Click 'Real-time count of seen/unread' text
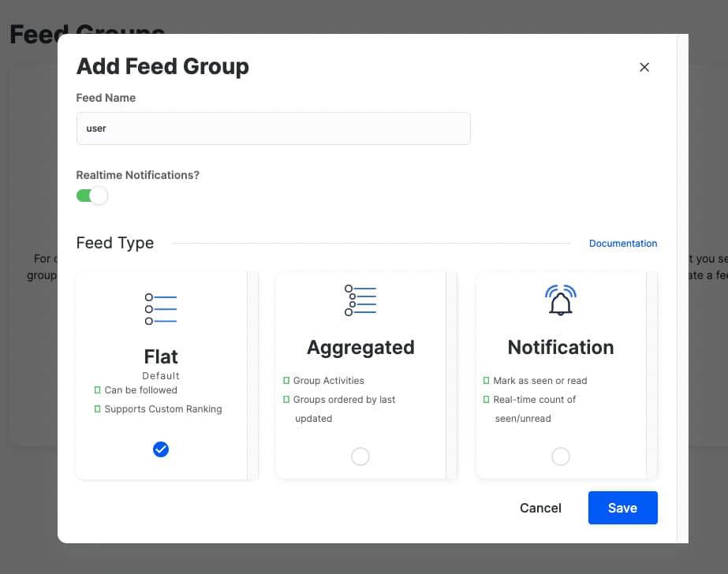 pos(535,408)
